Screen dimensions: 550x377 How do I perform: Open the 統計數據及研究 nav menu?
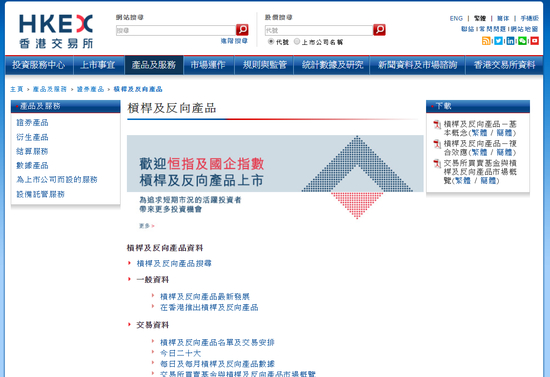332,65
